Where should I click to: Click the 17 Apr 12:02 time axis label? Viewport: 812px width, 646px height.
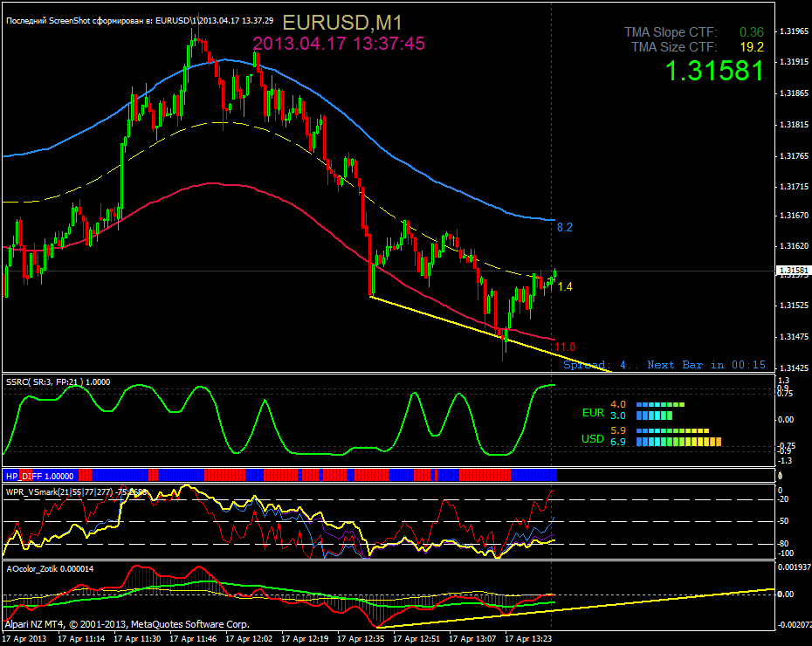pyautogui.click(x=249, y=639)
